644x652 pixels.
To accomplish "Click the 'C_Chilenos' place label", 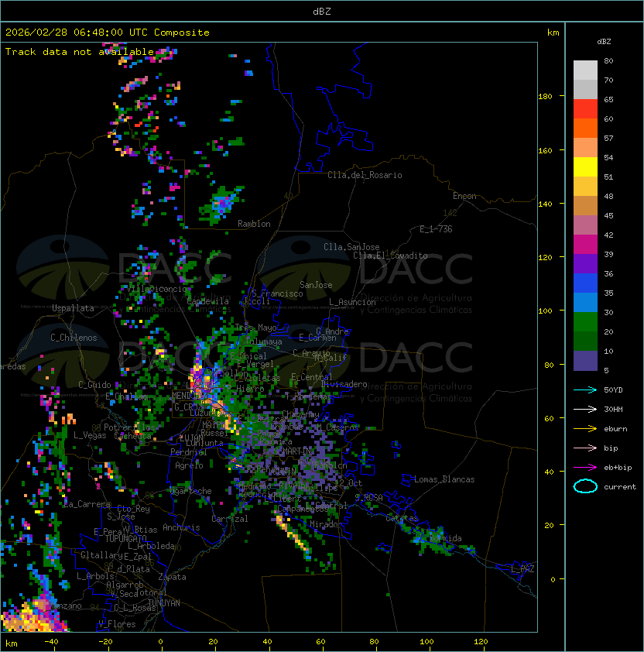I will pos(74,338).
